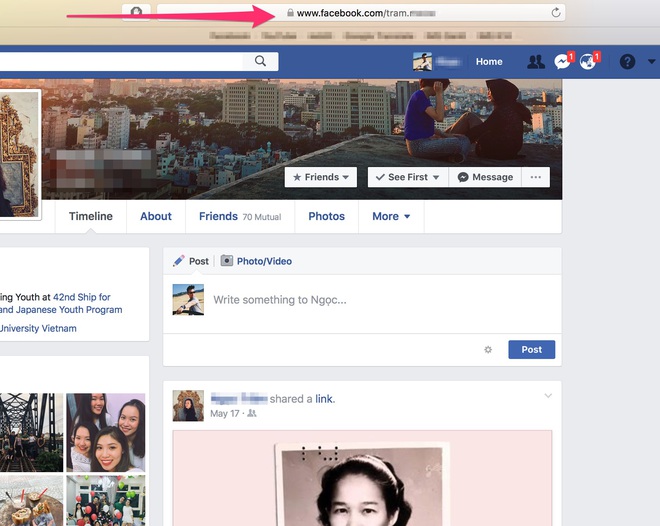Click the search magnifier icon
Viewport: 660px width, 526px height.
click(x=261, y=61)
